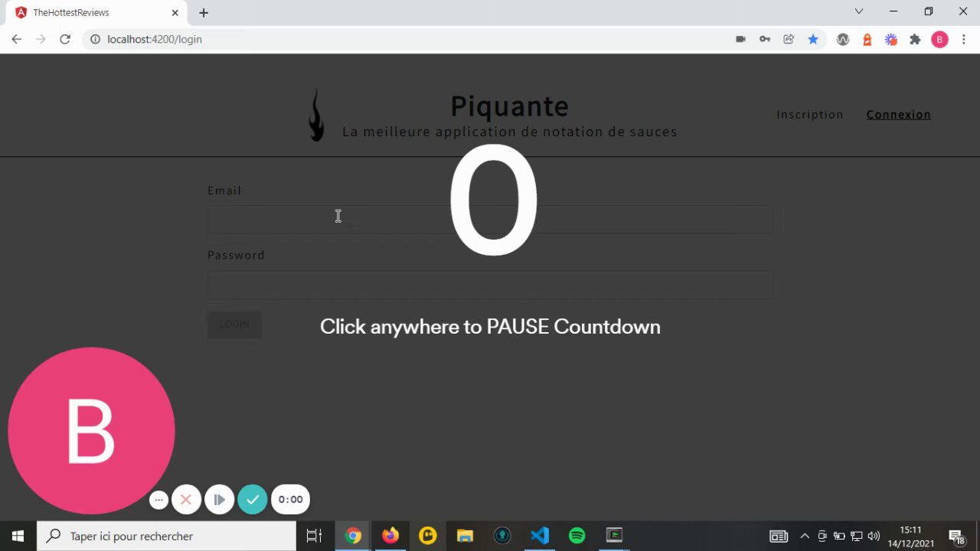Open the tab search chevron
The height and width of the screenshot is (551, 980).
click(x=859, y=11)
